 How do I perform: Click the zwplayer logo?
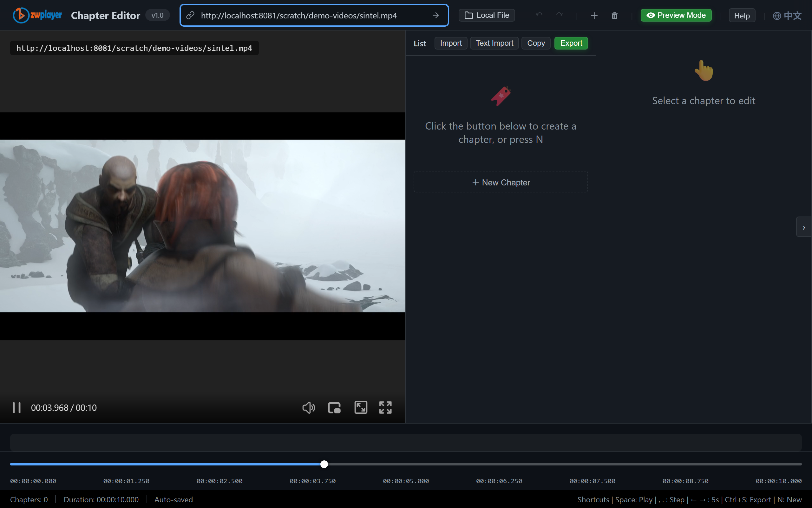point(37,15)
